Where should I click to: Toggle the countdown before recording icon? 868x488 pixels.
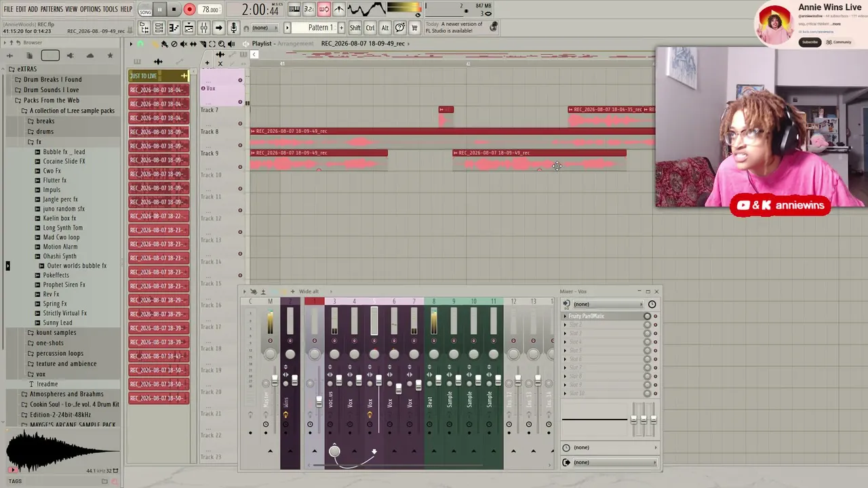click(309, 9)
